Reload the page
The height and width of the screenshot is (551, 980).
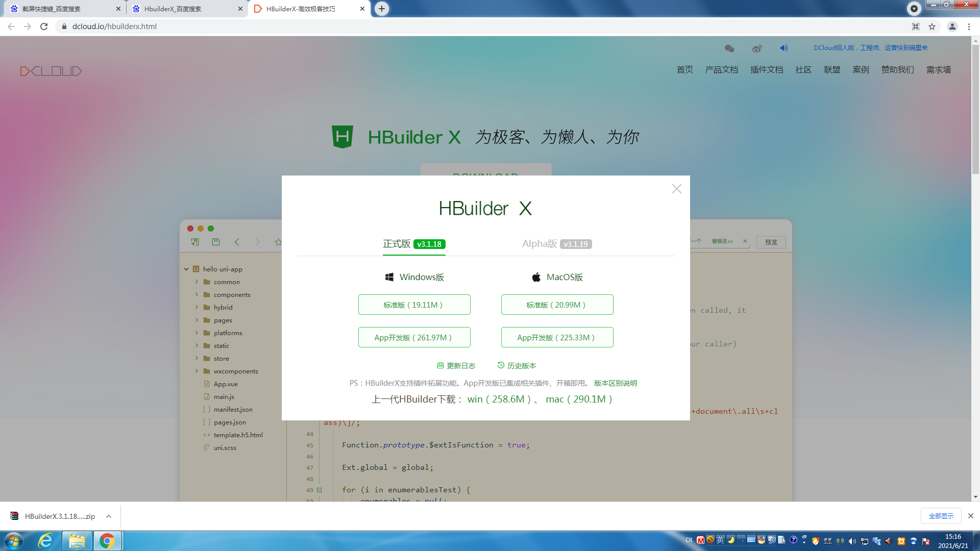point(44,27)
